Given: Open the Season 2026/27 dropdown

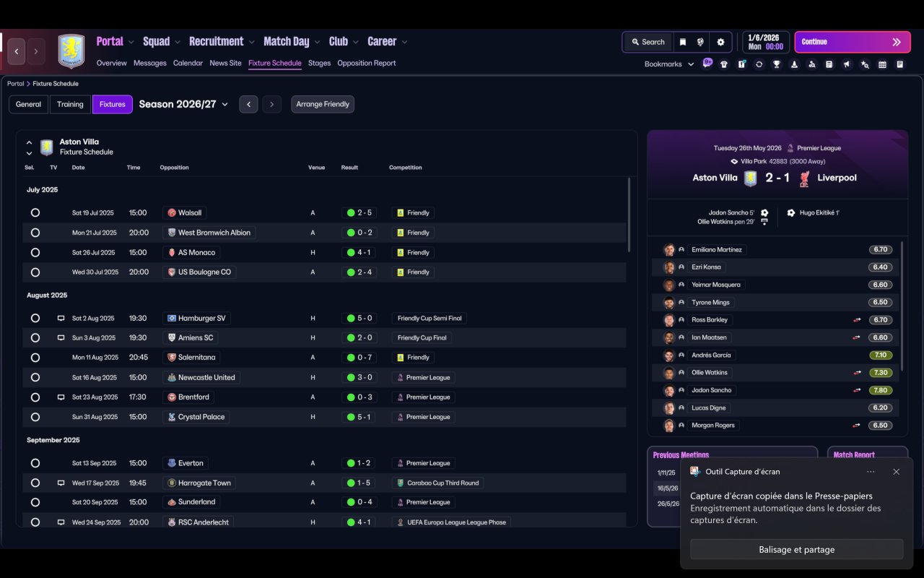Looking at the screenshot, I should [183, 104].
